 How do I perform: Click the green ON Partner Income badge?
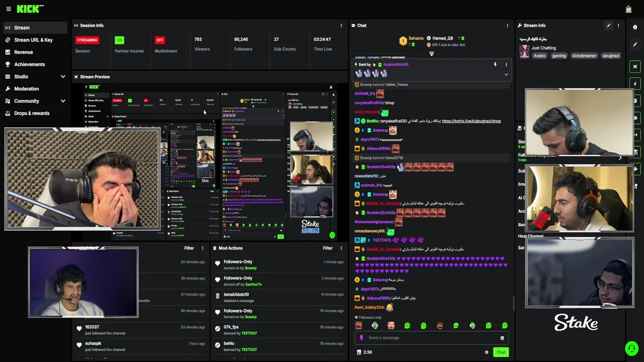click(x=119, y=40)
